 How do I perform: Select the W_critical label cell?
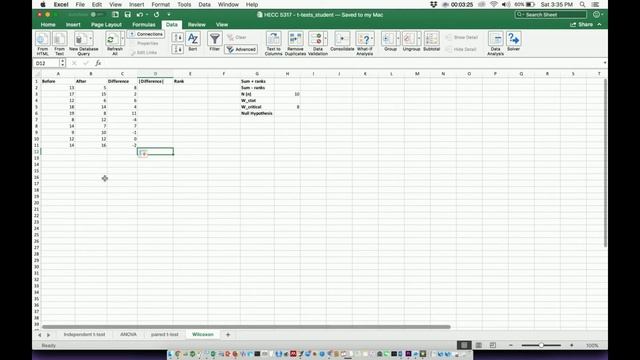click(257, 107)
